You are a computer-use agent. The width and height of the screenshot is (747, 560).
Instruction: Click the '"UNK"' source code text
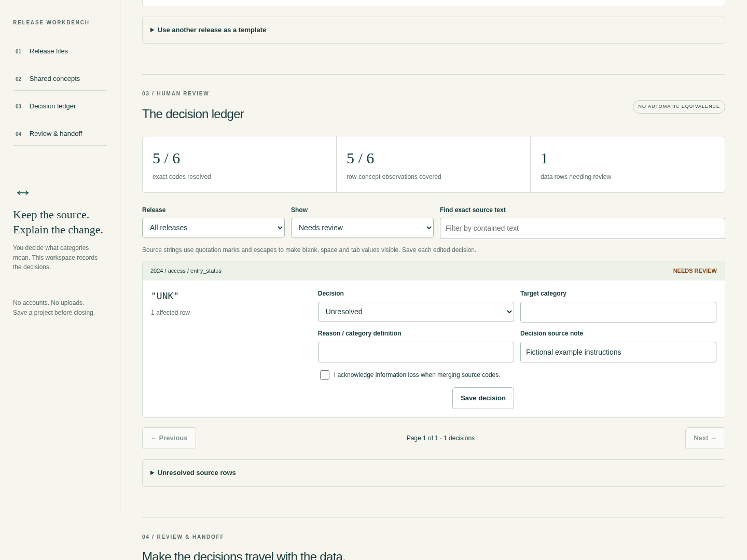[x=165, y=296]
